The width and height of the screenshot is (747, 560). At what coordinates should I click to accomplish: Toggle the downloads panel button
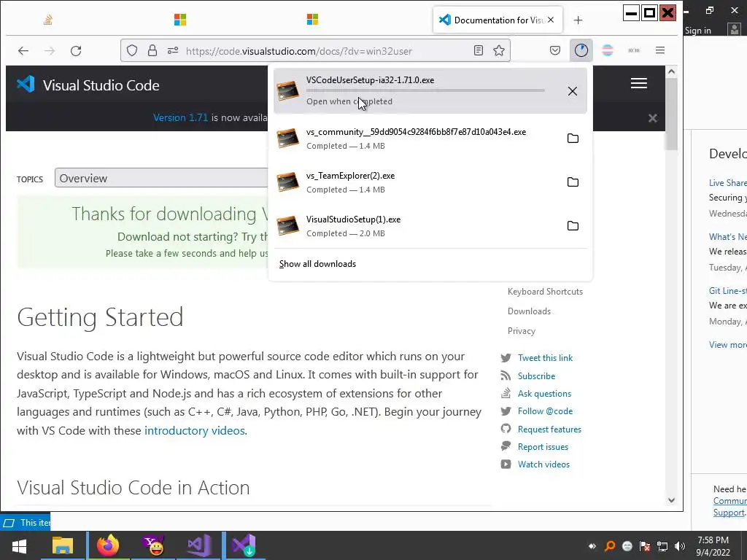[x=581, y=50]
